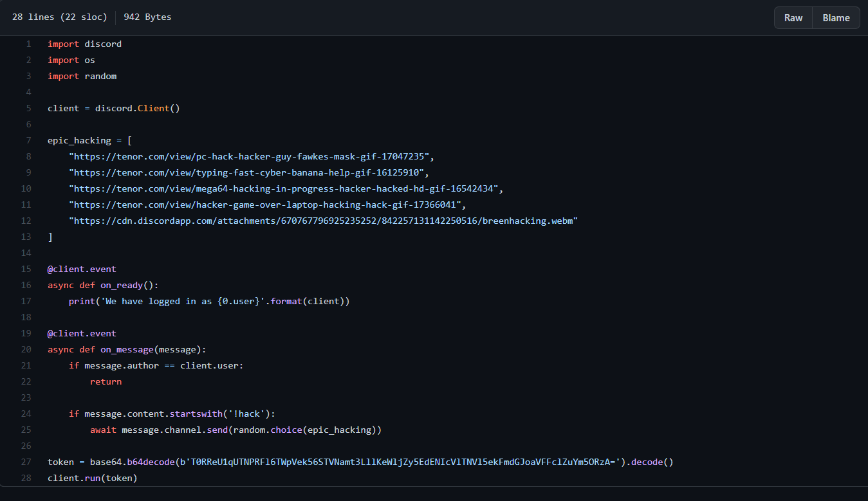Click the closing bracket on line 13
This screenshot has width=868, height=501.
(50, 237)
